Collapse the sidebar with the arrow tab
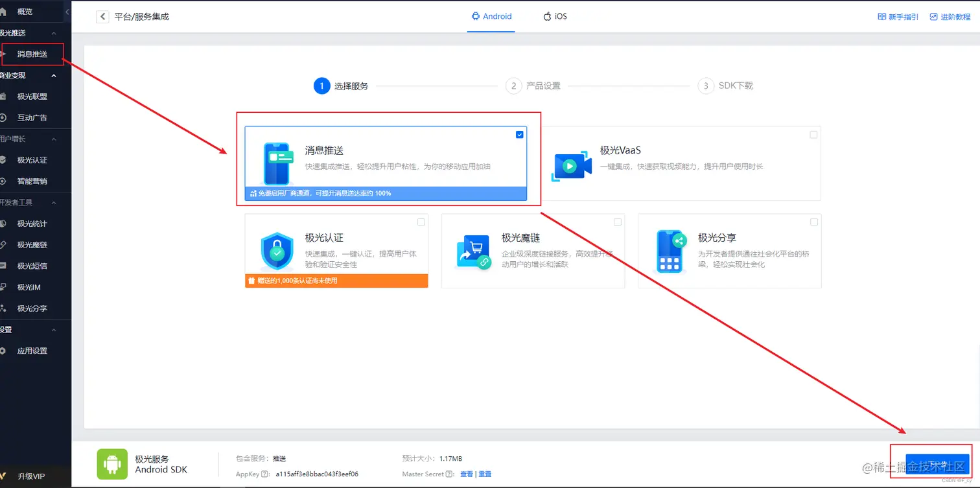 [x=68, y=11]
